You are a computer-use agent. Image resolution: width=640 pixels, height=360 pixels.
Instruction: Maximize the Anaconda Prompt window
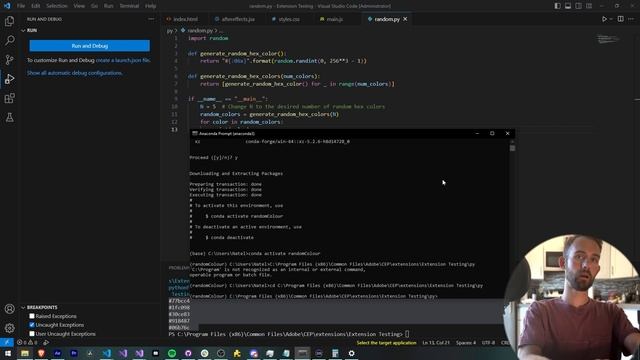coord(492,133)
